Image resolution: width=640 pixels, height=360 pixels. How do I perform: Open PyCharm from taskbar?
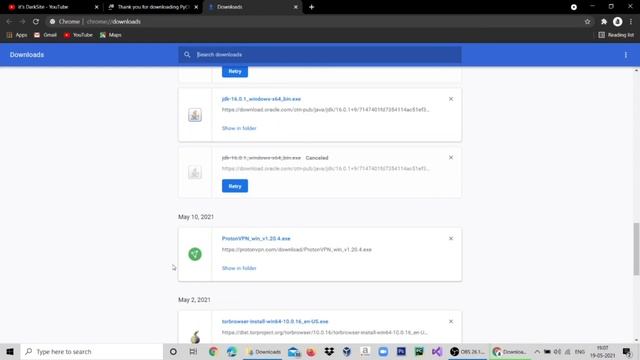click(x=419, y=351)
